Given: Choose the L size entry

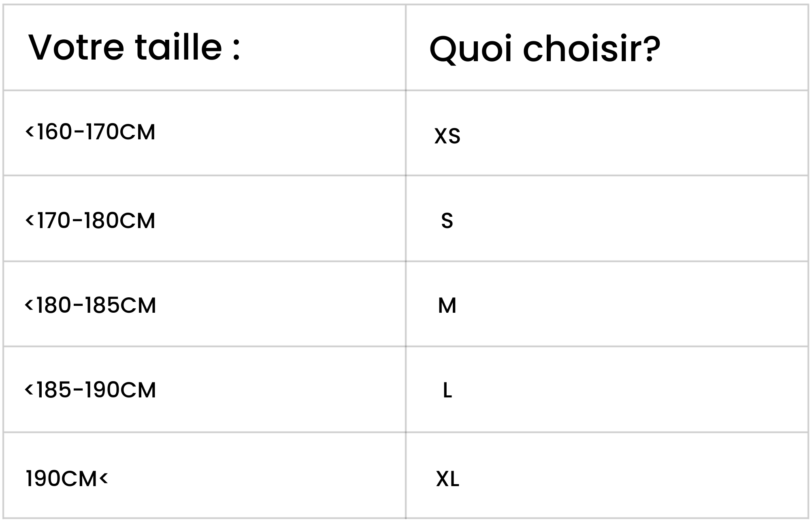Looking at the screenshot, I should click(447, 391).
